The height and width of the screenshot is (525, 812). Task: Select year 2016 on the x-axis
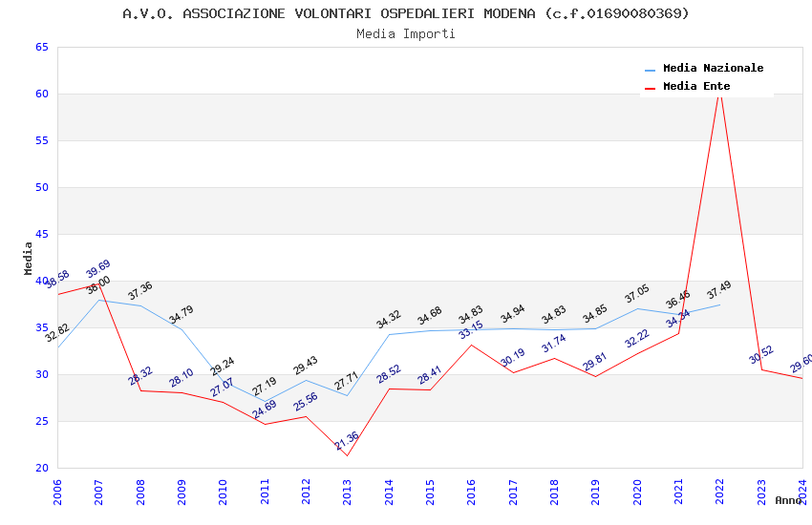point(472,492)
